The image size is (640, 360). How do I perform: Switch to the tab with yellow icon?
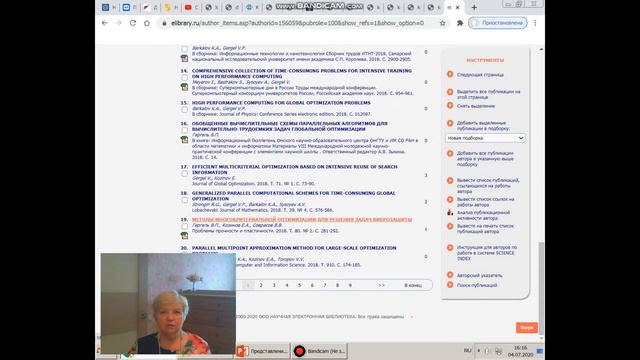point(167,7)
